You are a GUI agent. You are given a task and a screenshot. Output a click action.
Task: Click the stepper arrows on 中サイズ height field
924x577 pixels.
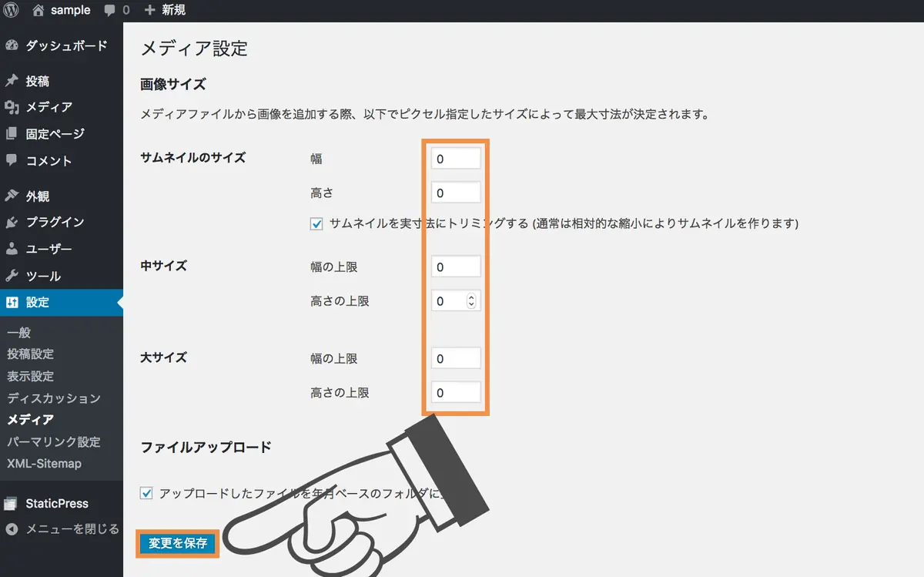[x=471, y=301]
